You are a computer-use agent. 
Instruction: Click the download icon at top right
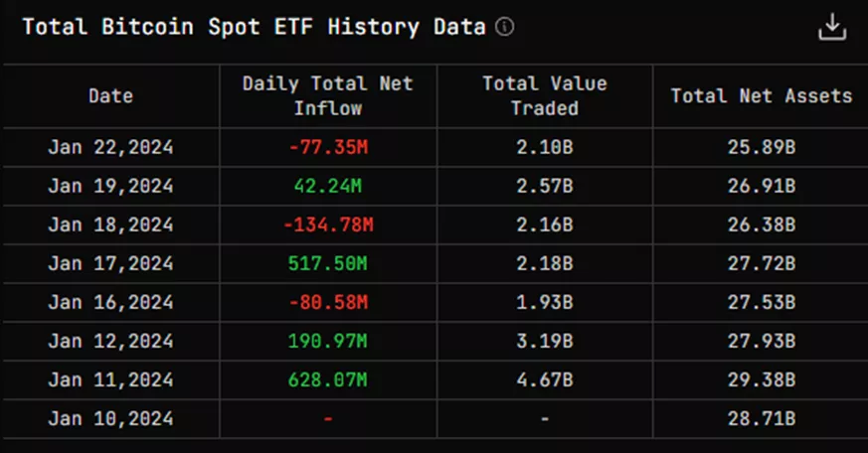point(831,28)
